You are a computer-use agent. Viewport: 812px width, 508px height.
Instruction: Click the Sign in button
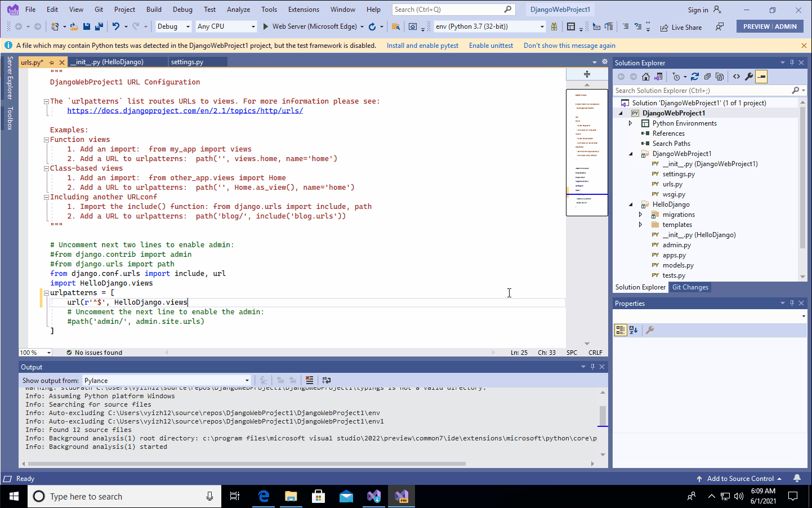click(x=698, y=9)
